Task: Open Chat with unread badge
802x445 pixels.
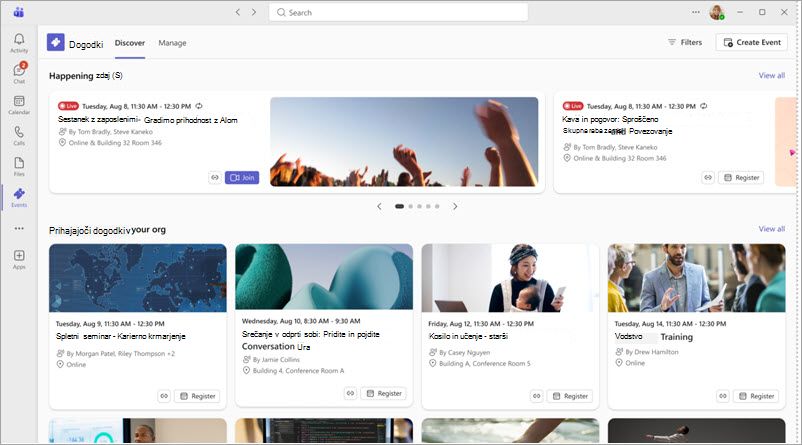Action: coord(19,74)
